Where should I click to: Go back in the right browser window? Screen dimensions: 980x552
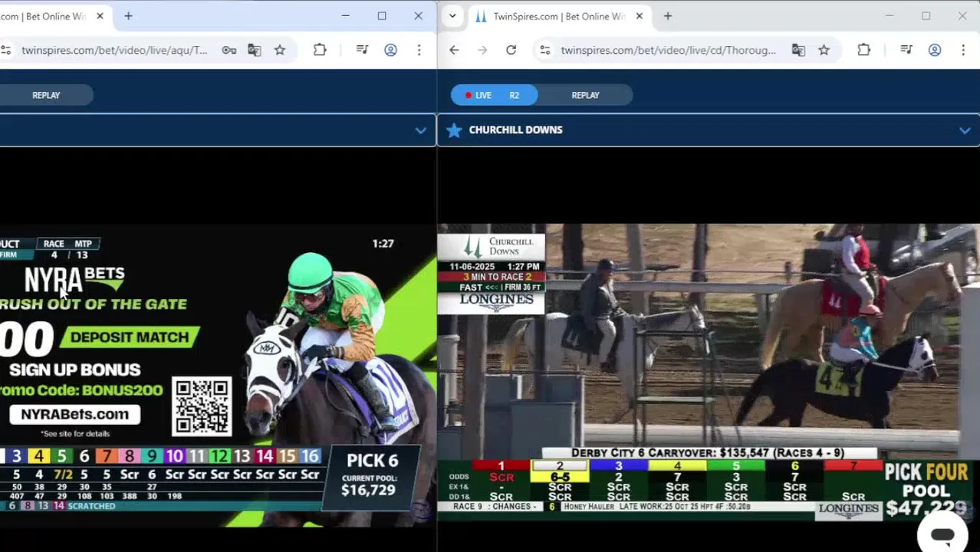tap(454, 50)
